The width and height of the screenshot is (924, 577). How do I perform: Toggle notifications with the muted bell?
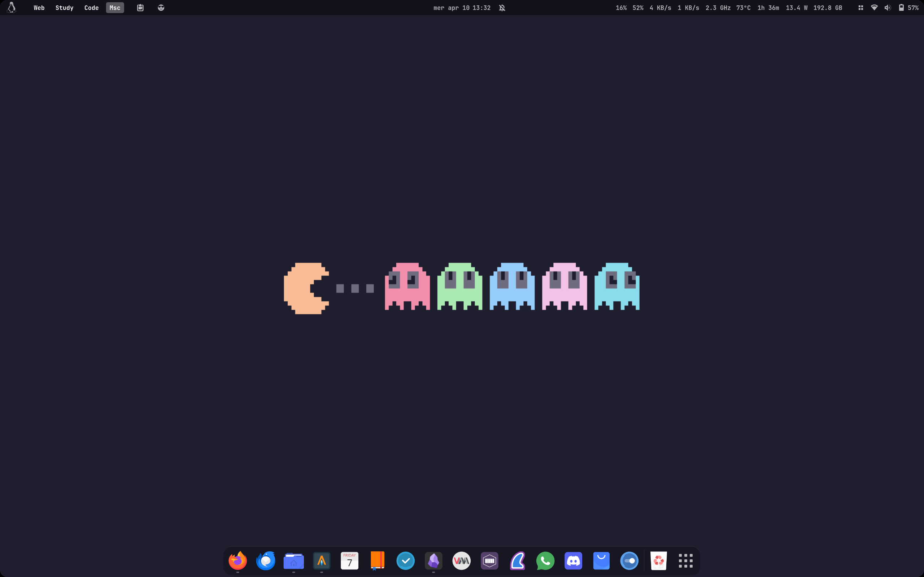(x=502, y=8)
